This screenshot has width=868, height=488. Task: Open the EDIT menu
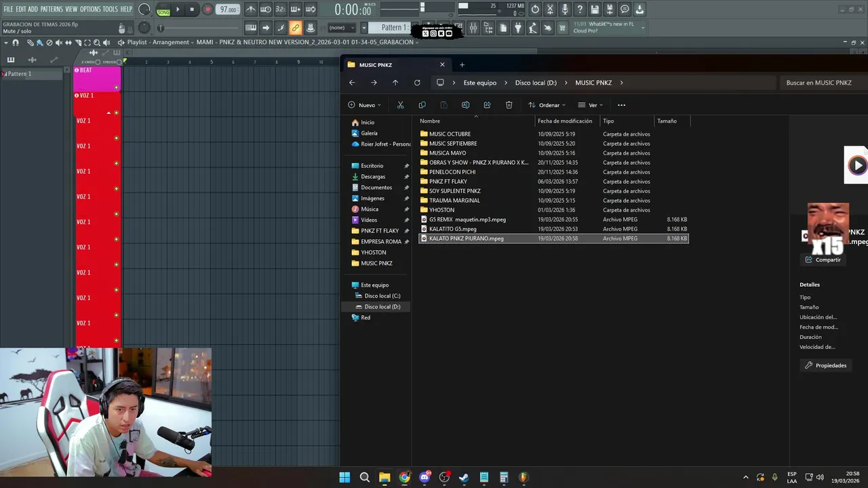coord(21,9)
